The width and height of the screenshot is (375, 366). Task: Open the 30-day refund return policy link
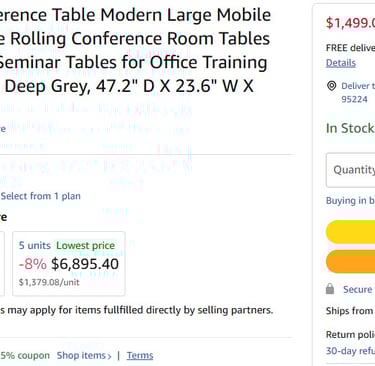click(350, 351)
